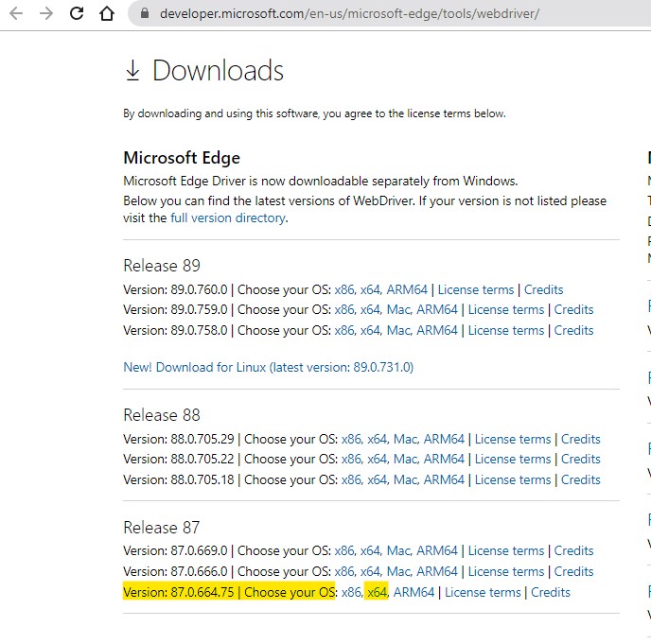Download Mac driver for version 87.0.669.0

(397, 550)
